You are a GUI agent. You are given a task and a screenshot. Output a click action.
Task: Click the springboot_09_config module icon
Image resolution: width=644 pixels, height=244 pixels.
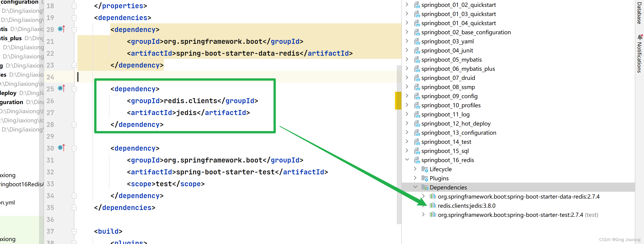(x=417, y=96)
